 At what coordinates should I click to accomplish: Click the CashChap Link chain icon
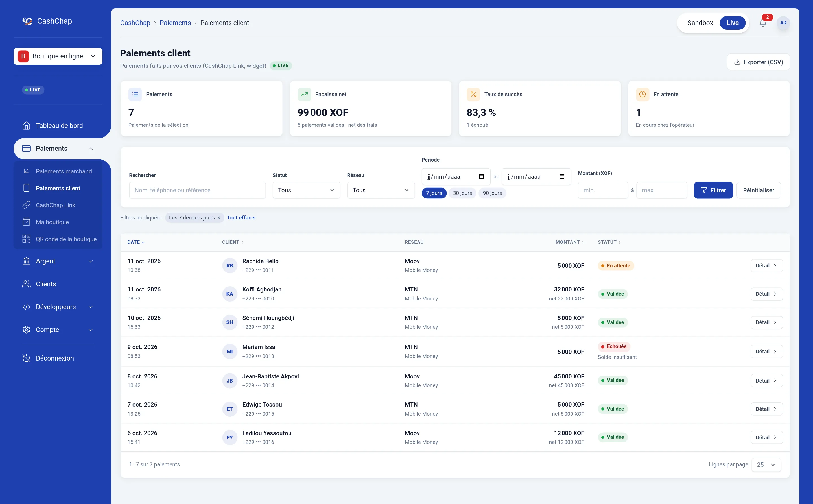26,205
